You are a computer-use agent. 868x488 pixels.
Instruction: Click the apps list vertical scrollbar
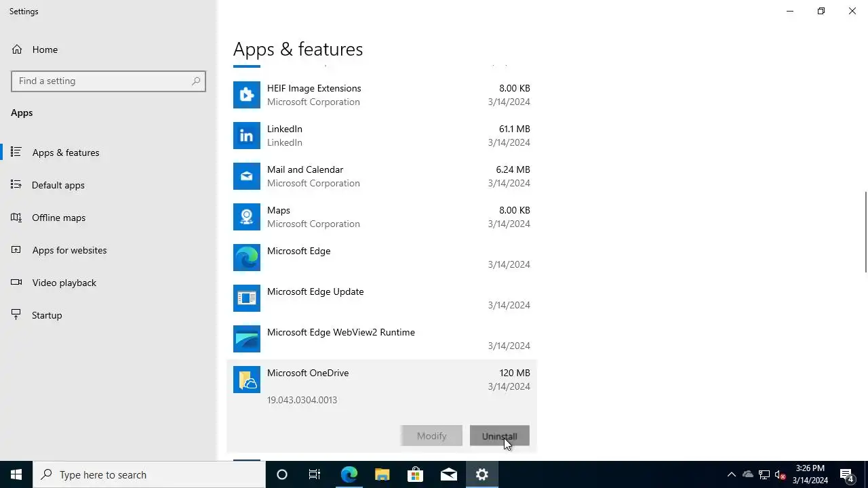coord(865,232)
